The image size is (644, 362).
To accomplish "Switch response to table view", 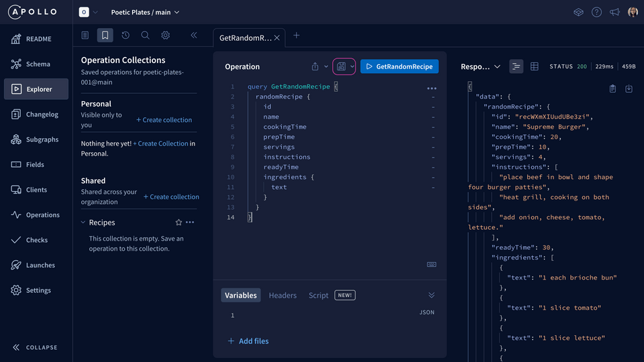I will pyautogui.click(x=535, y=66).
